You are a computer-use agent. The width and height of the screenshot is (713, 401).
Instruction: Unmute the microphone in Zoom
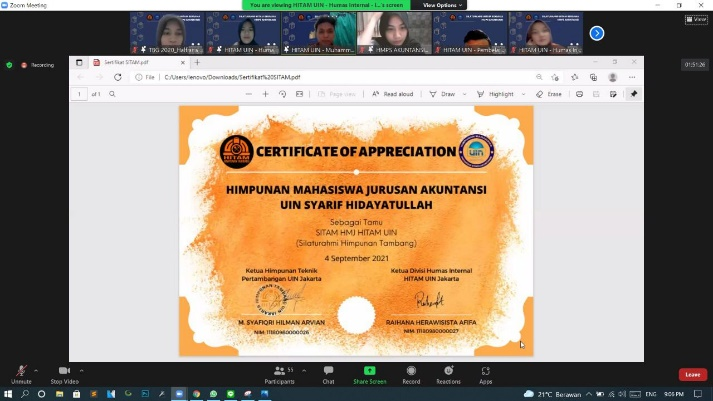pyautogui.click(x=21, y=375)
